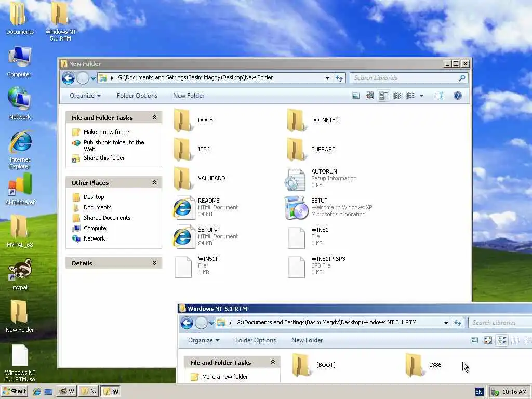Image resolution: width=532 pixels, height=399 pixels.
Task: Click the forward arrow in New Folder window
Action: tap(83, 78)
